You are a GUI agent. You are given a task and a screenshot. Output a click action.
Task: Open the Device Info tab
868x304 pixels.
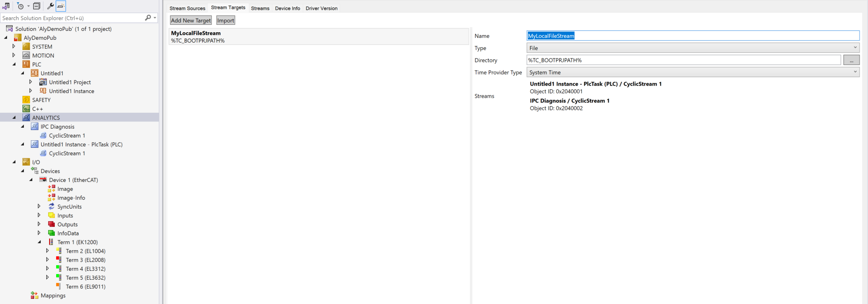tap(287, 8)
